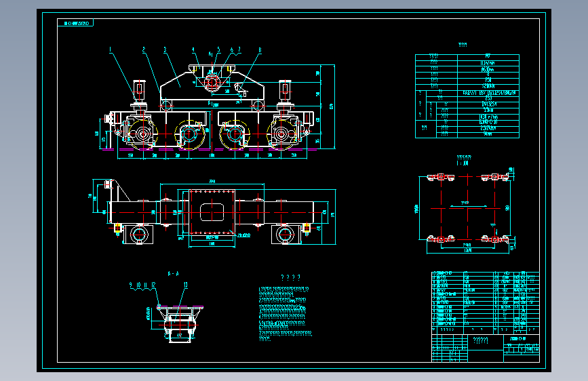
Task: Select the parts list table above the title block
Action: 486,303
